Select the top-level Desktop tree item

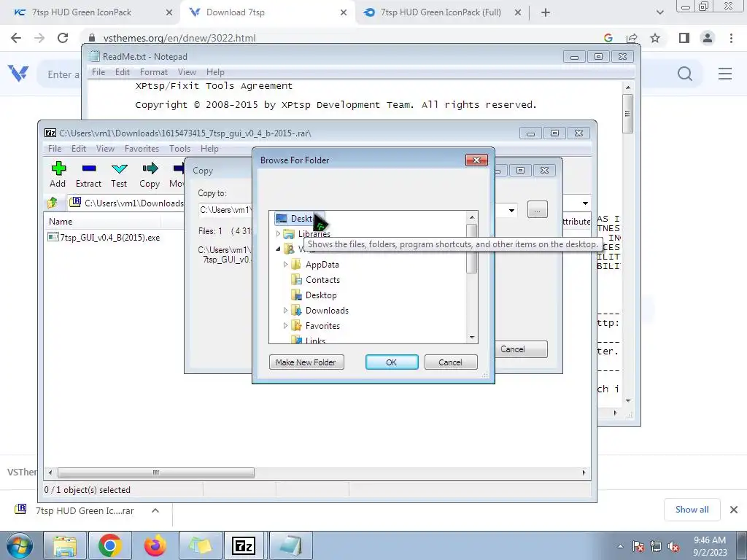pyautogui.click(x=300, y=219)
